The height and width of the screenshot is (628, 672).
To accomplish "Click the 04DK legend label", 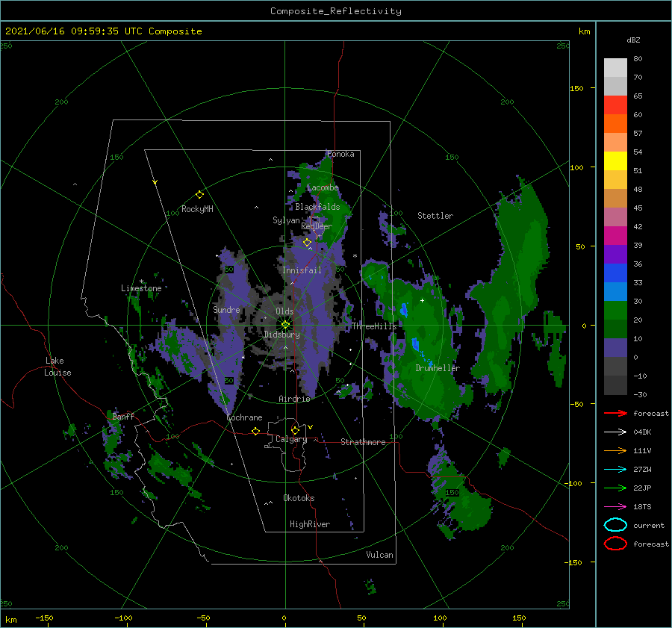I will coord(642,432).
